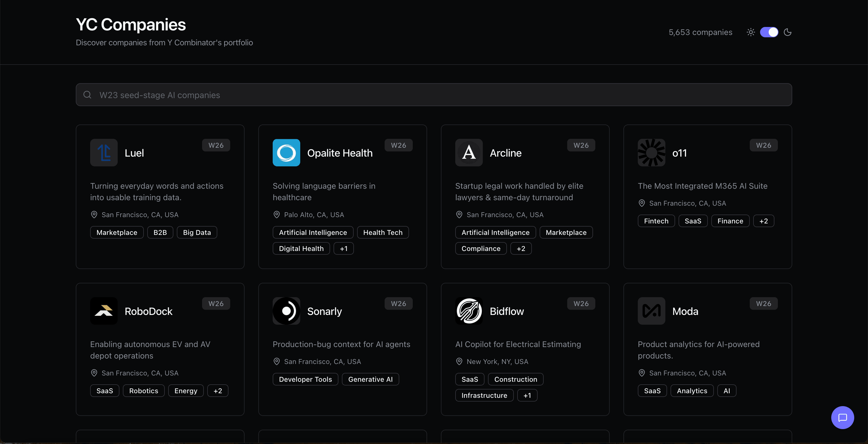868x444 pixels.
Task: Click the Opalite Health logo
Action: coord(286,153)
